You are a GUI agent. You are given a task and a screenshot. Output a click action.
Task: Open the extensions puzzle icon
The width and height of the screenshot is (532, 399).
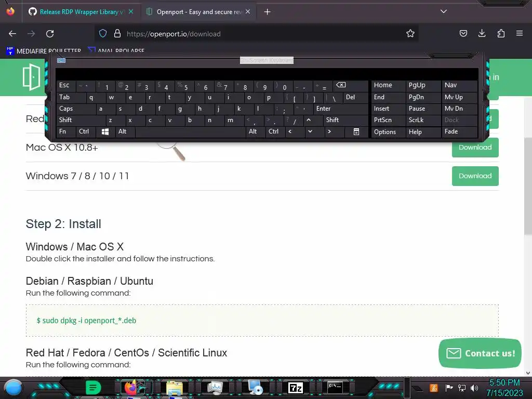501,34
